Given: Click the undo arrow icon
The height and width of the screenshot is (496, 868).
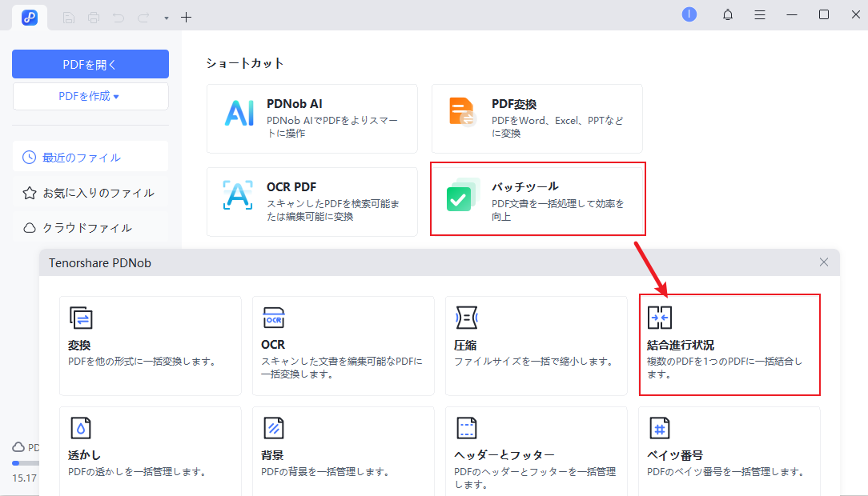Looking at the screenshot, I should pyautogui.click(x=119, y=18).
